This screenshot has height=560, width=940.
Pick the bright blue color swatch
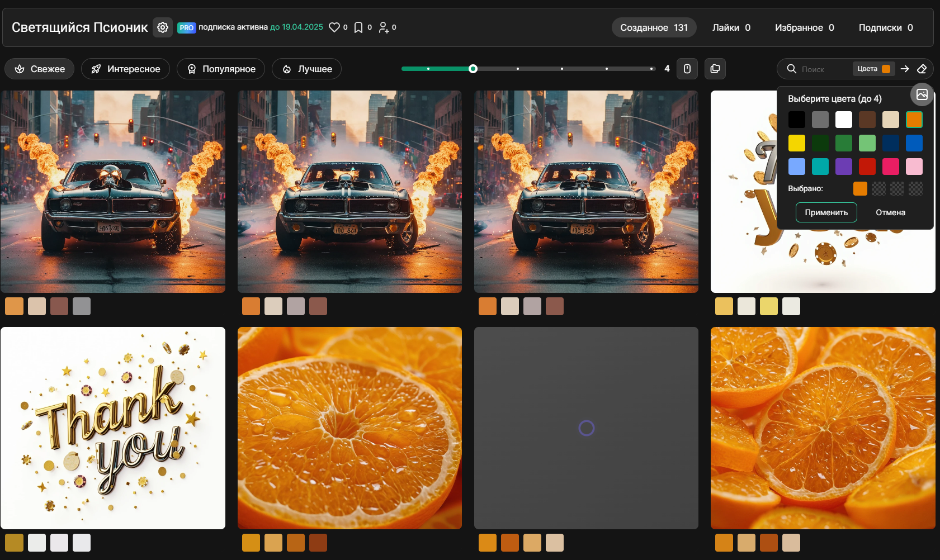914,143
